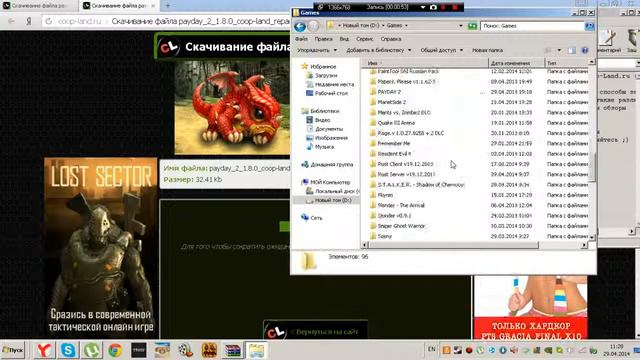Open the Файл menu
Image resolution: width=640 pixels, height=360 pixels.
point(301,39)
